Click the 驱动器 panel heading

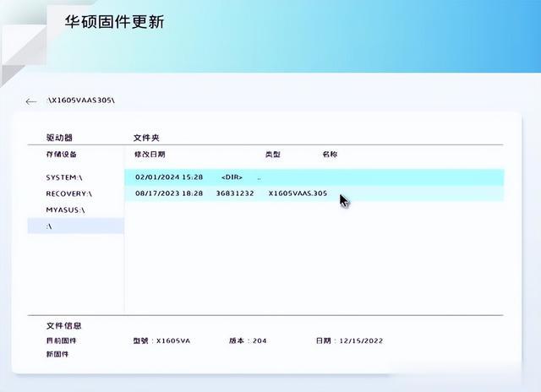point(59,138)
